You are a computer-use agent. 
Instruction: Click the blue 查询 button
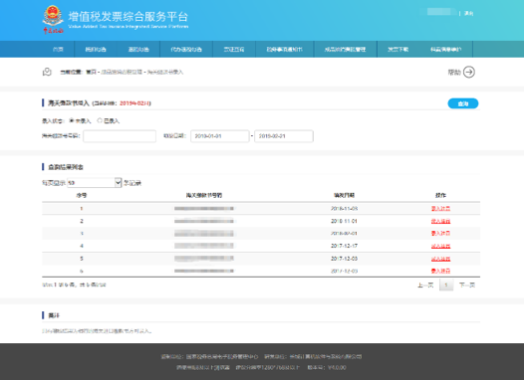[463, 104]
